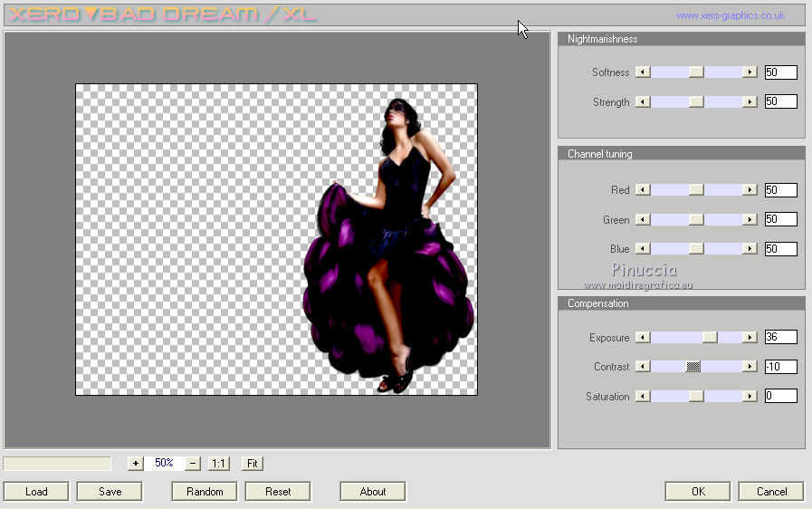Click left arrow of Red slider

coord(643,189)
